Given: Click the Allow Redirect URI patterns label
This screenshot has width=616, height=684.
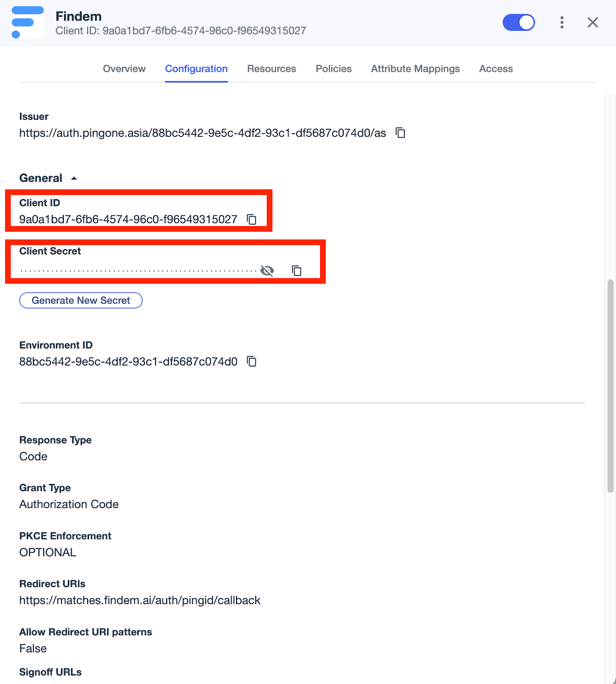Looking at the screenshot, I should point(85,632).
